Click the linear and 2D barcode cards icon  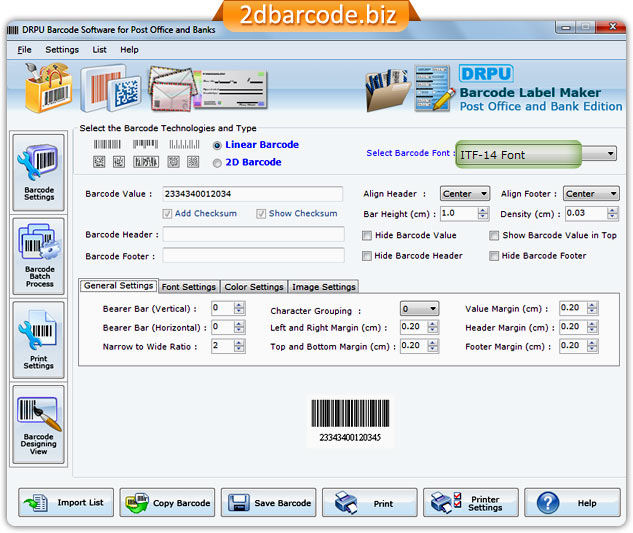point(110,89)
